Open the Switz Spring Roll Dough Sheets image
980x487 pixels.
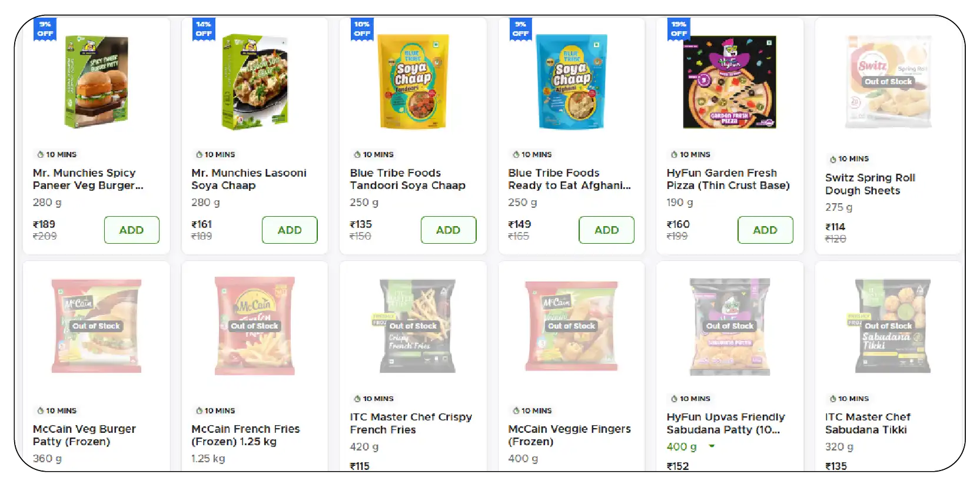point(888,82)
